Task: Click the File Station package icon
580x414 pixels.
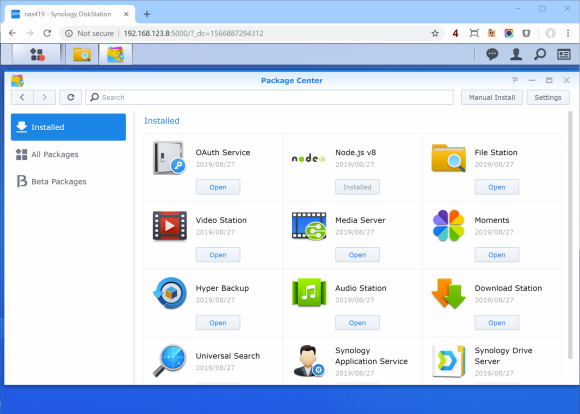Action: pos(448,158)
